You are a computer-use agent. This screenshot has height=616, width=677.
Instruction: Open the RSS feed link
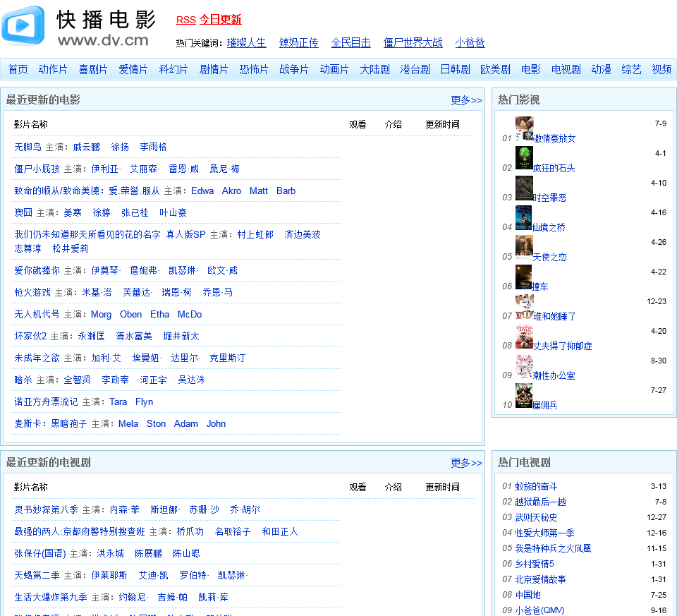tap(186, 20)
